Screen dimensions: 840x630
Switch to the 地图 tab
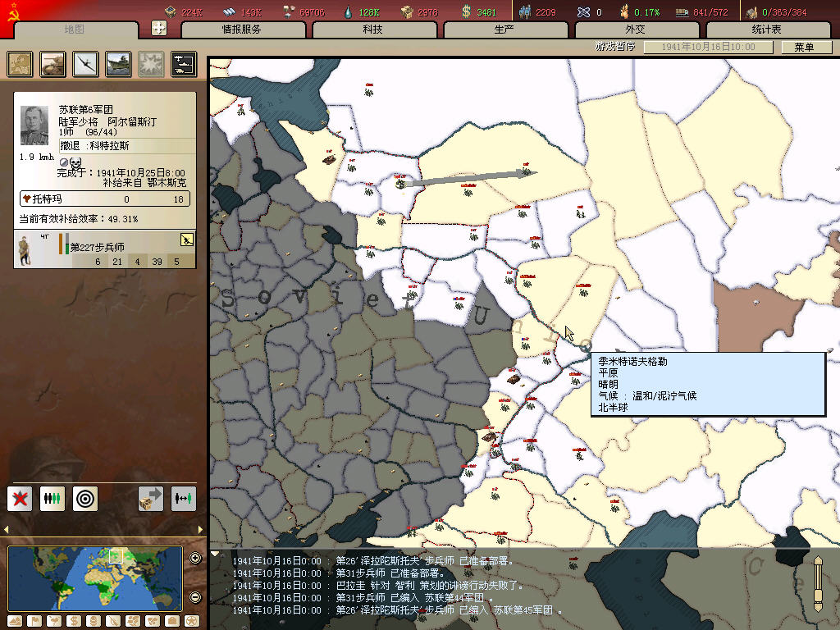point(75,30)
